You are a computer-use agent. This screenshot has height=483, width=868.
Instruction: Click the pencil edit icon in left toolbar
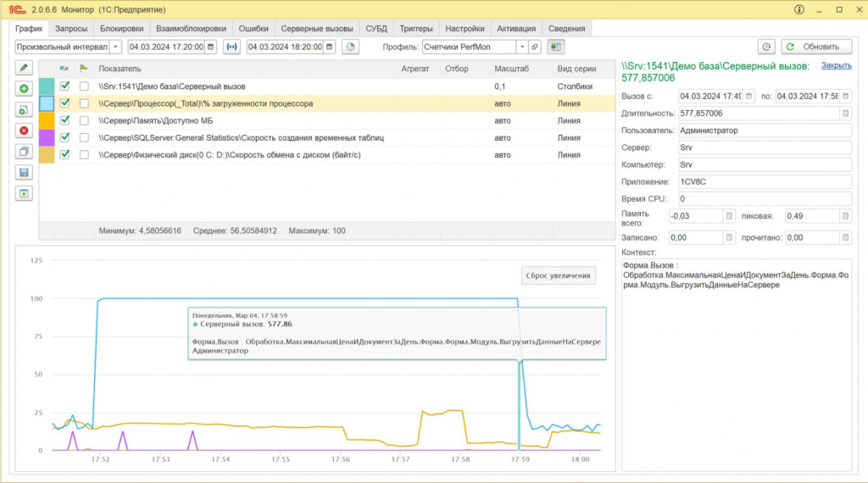pos(24,68)
